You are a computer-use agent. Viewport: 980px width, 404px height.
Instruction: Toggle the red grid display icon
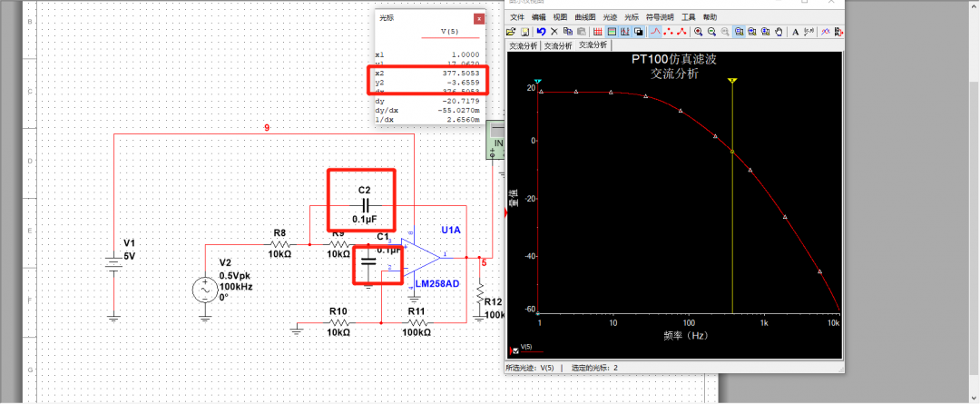click(x=598, y=31)
